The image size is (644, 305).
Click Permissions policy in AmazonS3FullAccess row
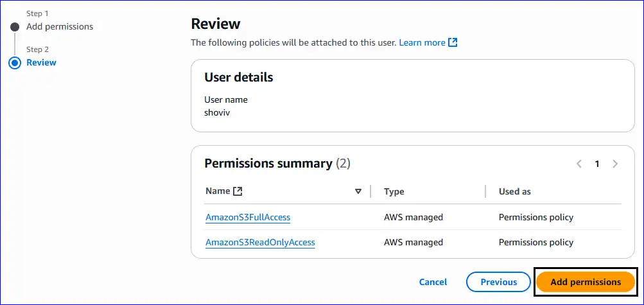[x=536, y=217]
